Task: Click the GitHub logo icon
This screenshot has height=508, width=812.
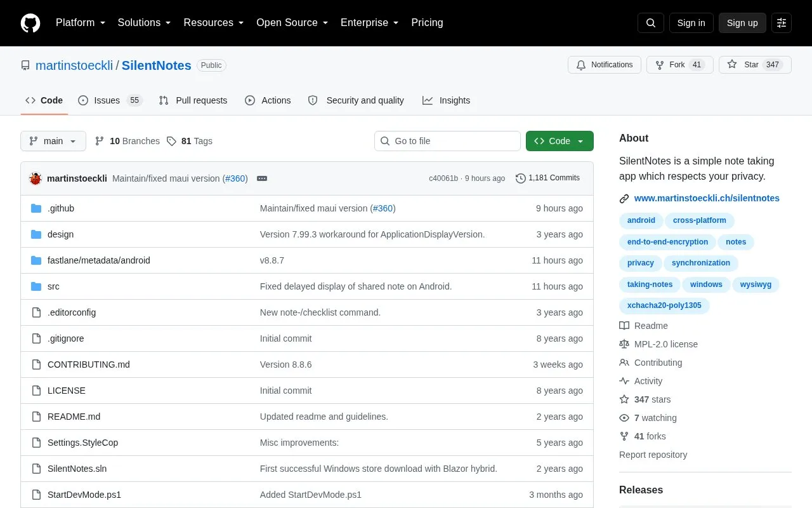Action: pos(30,23)
